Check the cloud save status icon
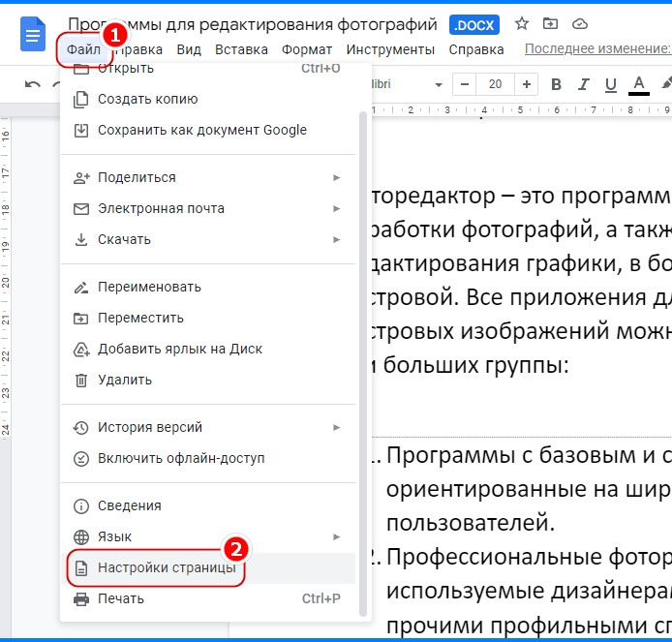Image resolution: width=672 pixels, height=642 pixels. tap(580, 23)
